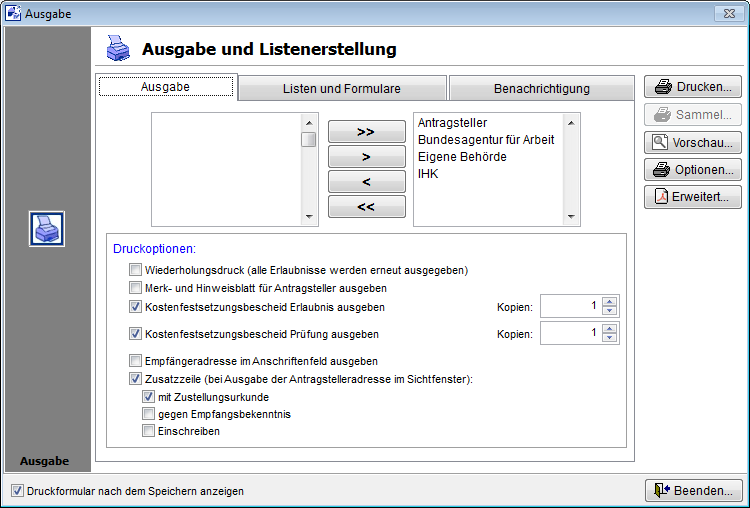750x508 pixels.
Task: Open the Benachrichtigung tab
Action: coord(541,88)
